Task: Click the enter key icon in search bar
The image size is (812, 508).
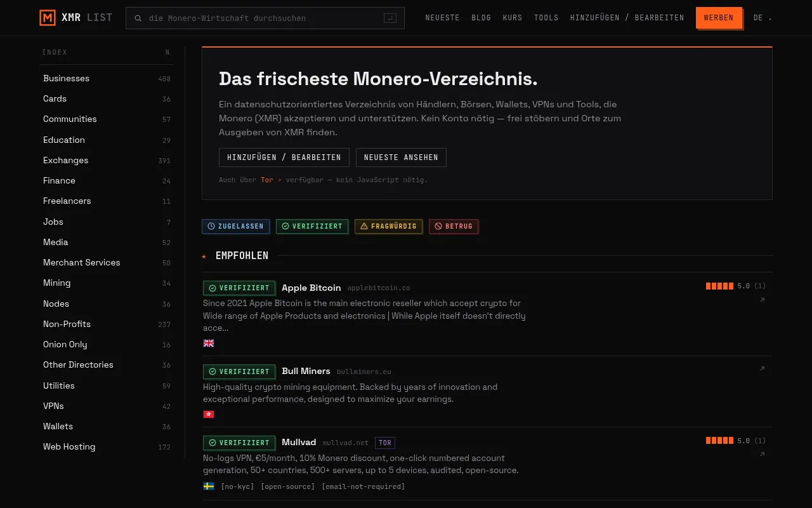Action: tap(390, 18)
